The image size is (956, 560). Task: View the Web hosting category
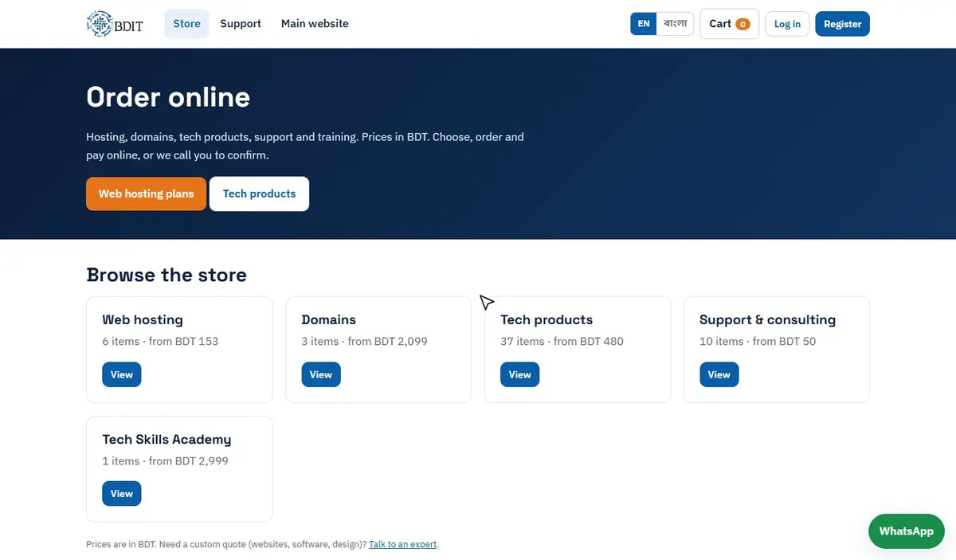pos(122,374)
